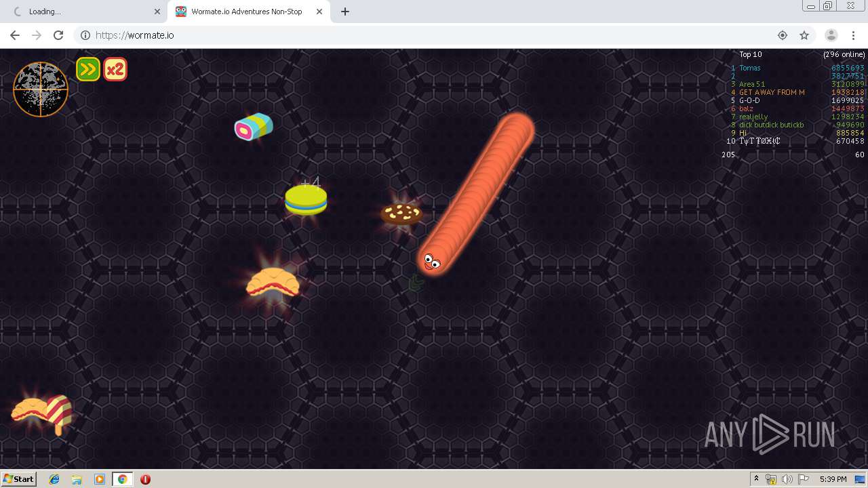Click the striped candy roll food item

pyautogui.click(x=254, y=127)
